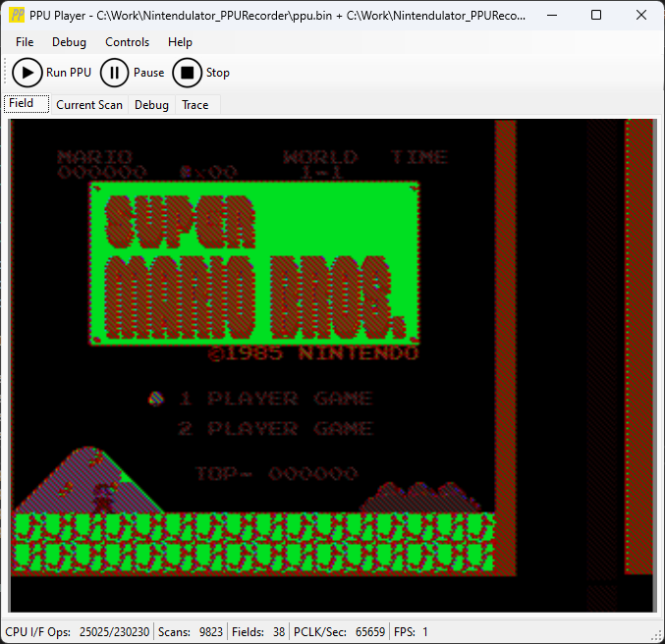Open the Debug menu in menu bar

[69, 42]
